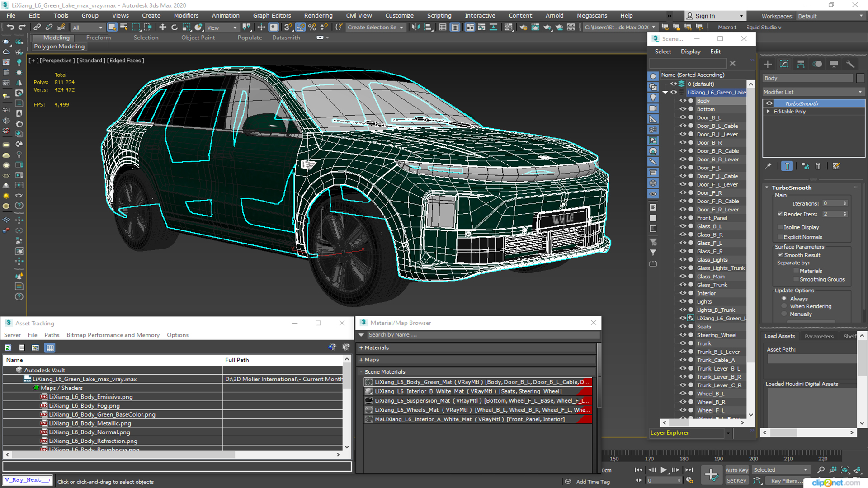Open Graph Editors menu
The height and width of the screenshot is (488, 868).
272,16
